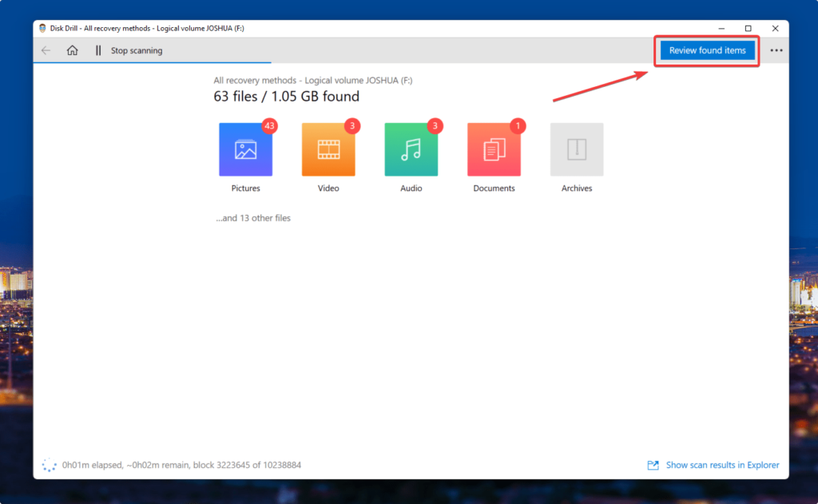
Task: Click the "...and 13 other files" link
Action: 252,217
